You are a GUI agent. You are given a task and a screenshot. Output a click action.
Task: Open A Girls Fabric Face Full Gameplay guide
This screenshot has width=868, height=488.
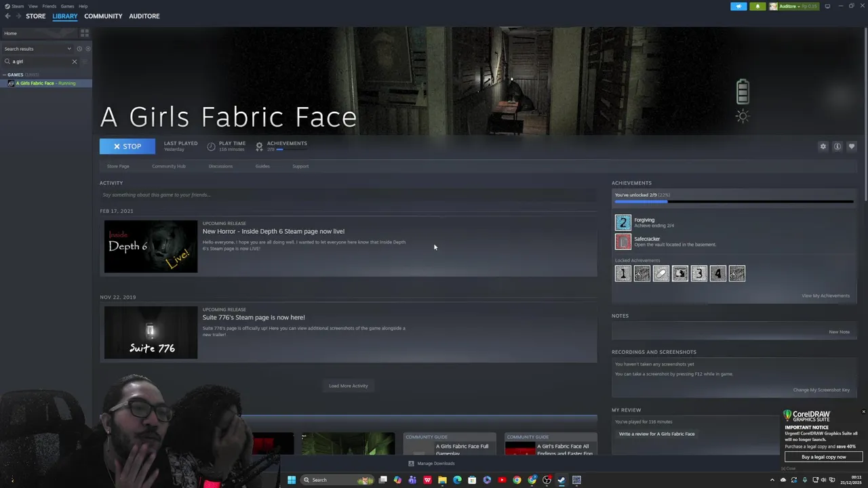pyautogui.click(x=450, y=444)
